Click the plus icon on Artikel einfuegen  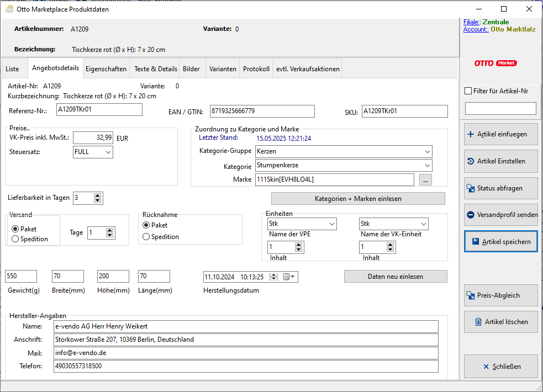[x=470, y=134]
